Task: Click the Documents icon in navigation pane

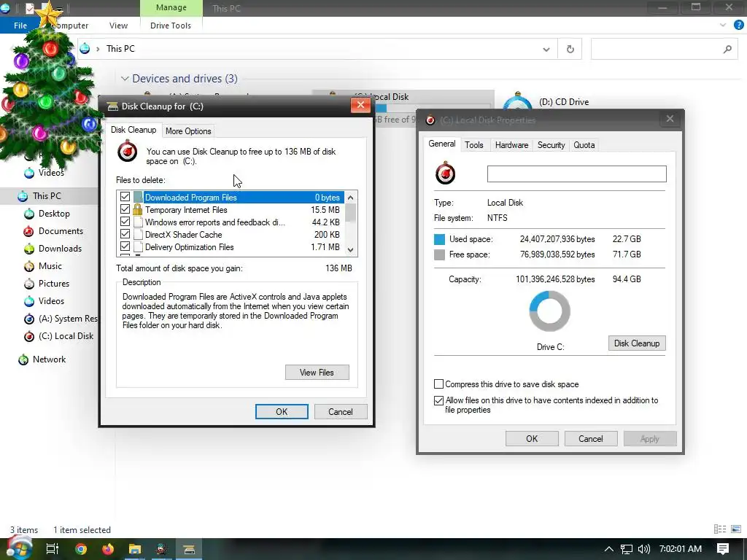Action: (x=29, y=231)
